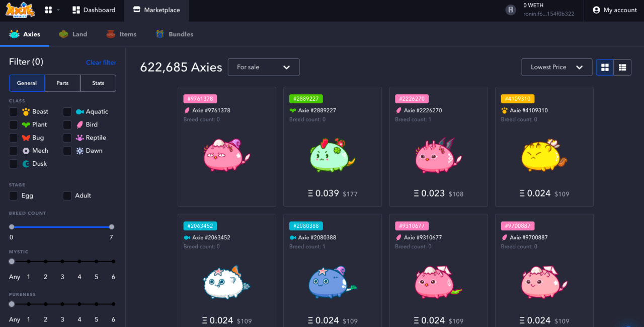Check the Egg stage checkbox
This screenshot has height=327, width=644.
[x=14, y=196]
